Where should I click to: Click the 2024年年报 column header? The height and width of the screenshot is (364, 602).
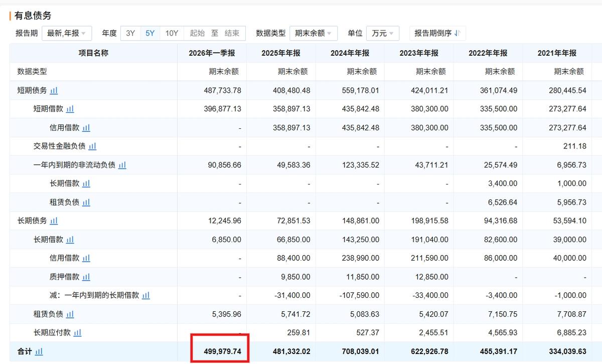click(350, 53)
